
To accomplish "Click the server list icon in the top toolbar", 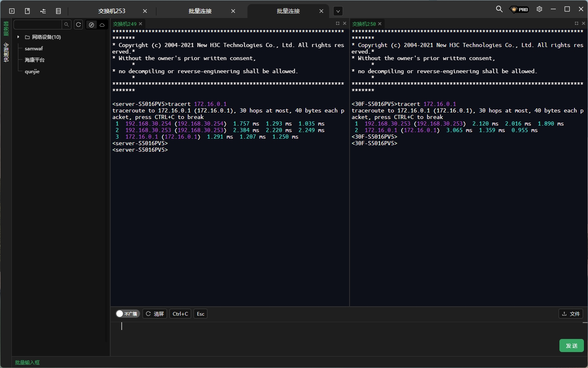I will click(x=58, y=11).
